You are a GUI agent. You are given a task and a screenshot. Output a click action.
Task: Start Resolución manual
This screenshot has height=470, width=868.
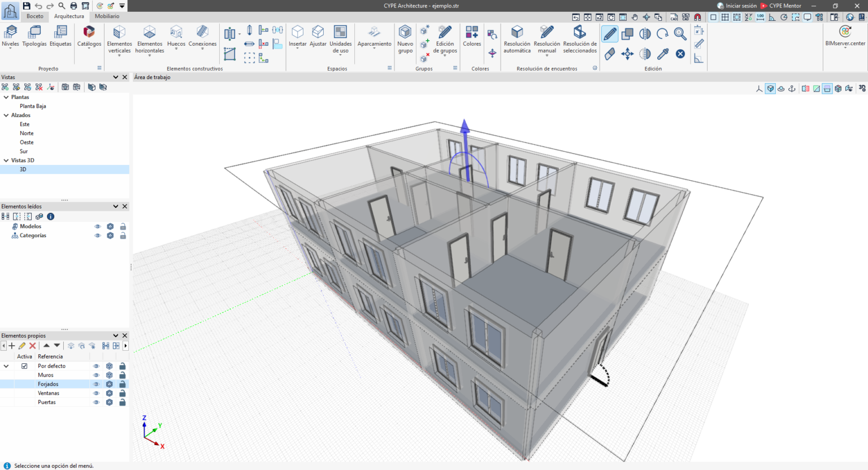point(547,40)
